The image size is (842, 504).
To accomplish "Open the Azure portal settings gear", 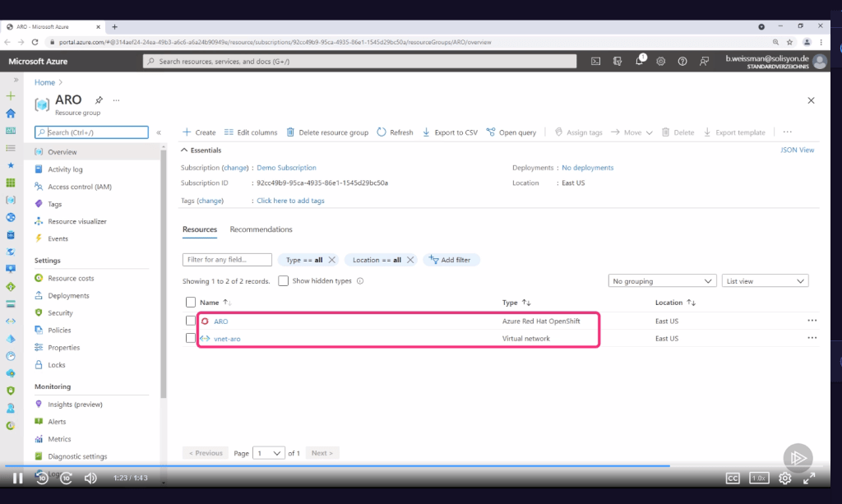I will (660, 61).
